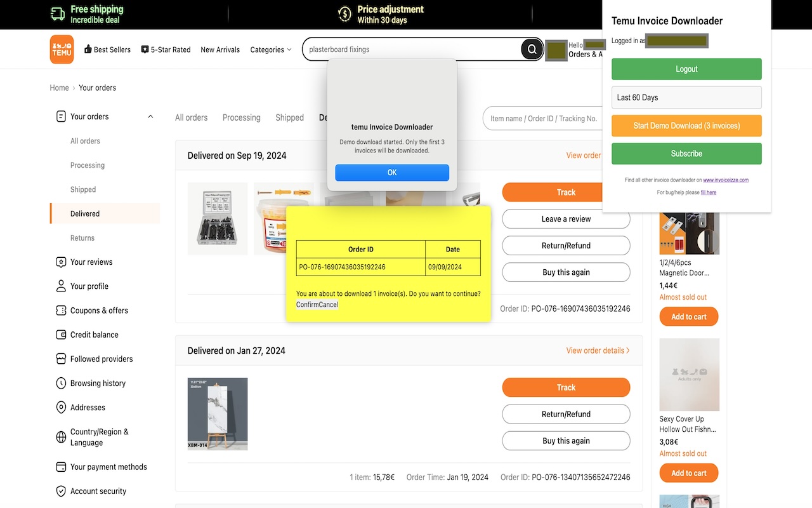This screenshot has width=812, height=508.
Task: Click the Country/Region globe icon
Action: [x=61, y=437]
